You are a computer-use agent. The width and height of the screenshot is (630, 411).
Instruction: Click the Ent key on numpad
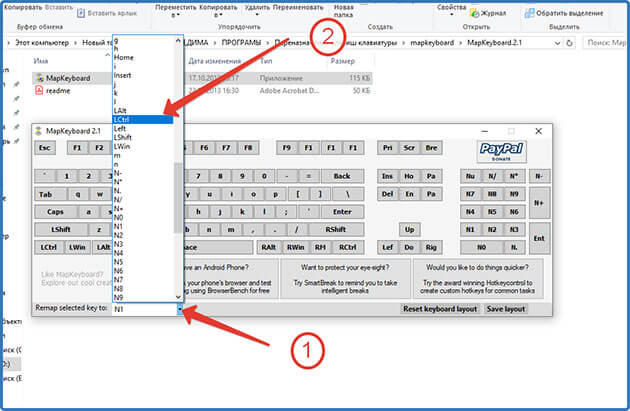539,238
